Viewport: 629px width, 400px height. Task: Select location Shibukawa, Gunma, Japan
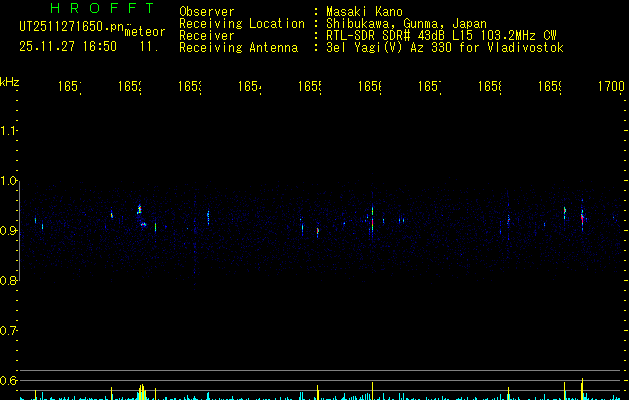click(x=406, y=24)
